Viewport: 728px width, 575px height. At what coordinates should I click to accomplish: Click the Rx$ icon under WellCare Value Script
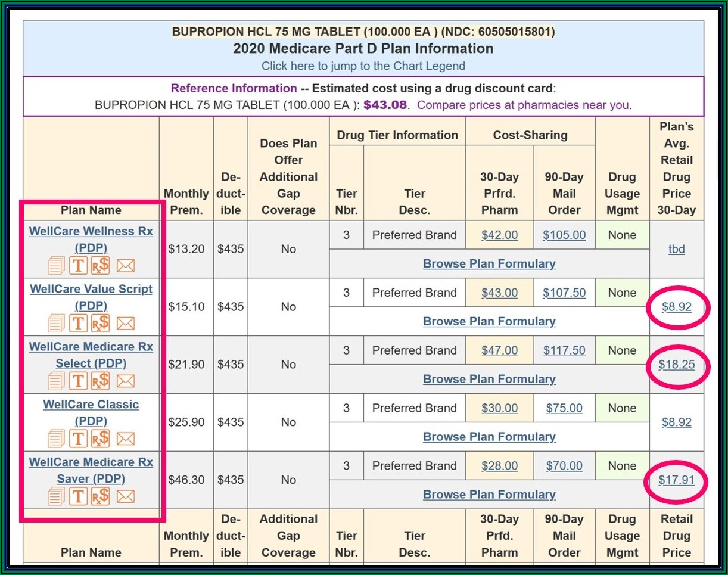(101, 324)
